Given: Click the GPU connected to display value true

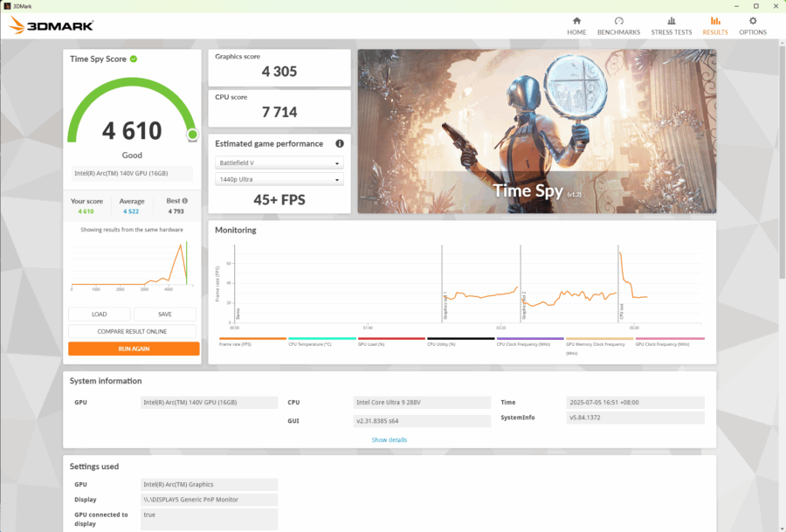Looking at the screenshot, I should tap(209, 519).
